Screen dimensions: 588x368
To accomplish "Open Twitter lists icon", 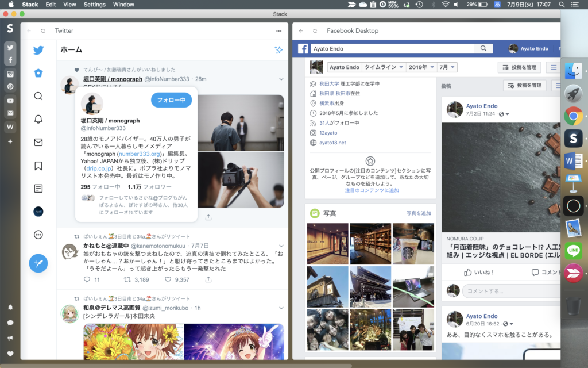I will (38, 189).
